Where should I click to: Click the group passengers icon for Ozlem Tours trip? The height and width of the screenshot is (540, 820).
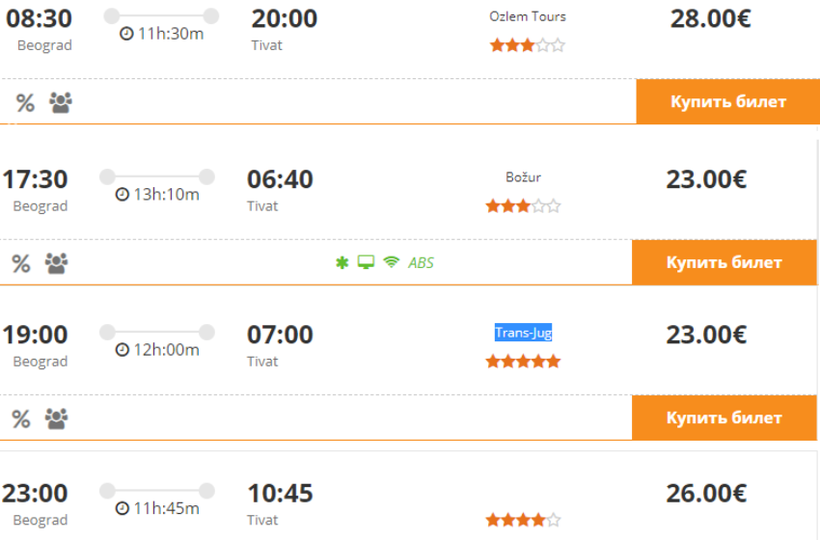click(x=61, y=102)
